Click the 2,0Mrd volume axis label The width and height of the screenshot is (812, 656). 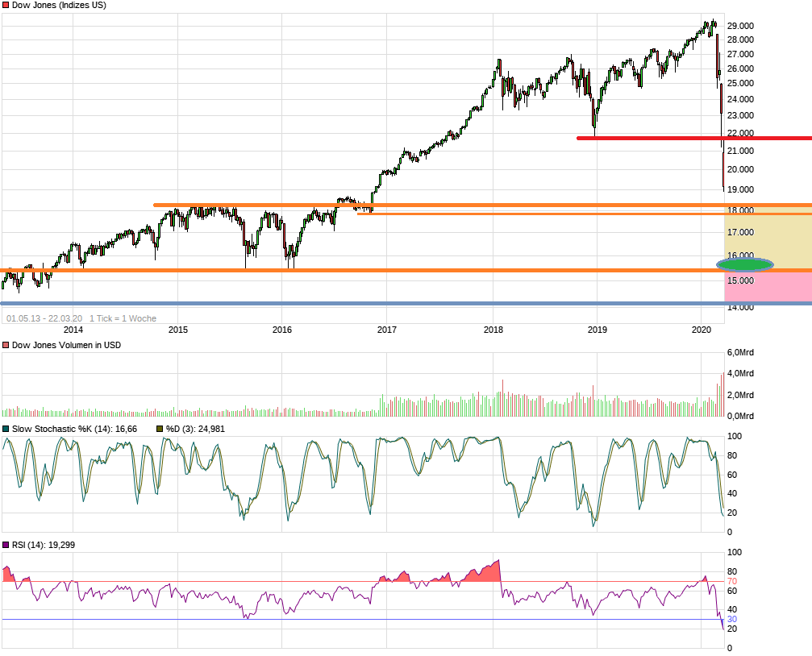[740, 395]
